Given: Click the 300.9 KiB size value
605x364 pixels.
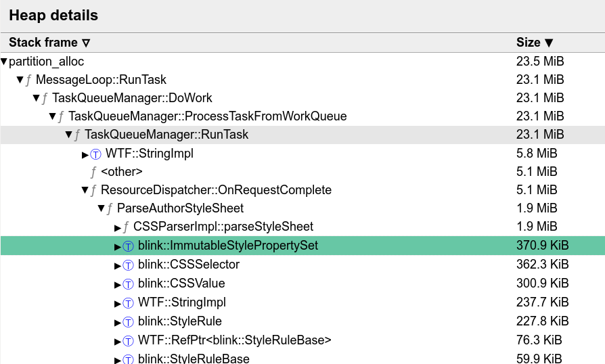Looking at the screenshot, I should [543, 283].
